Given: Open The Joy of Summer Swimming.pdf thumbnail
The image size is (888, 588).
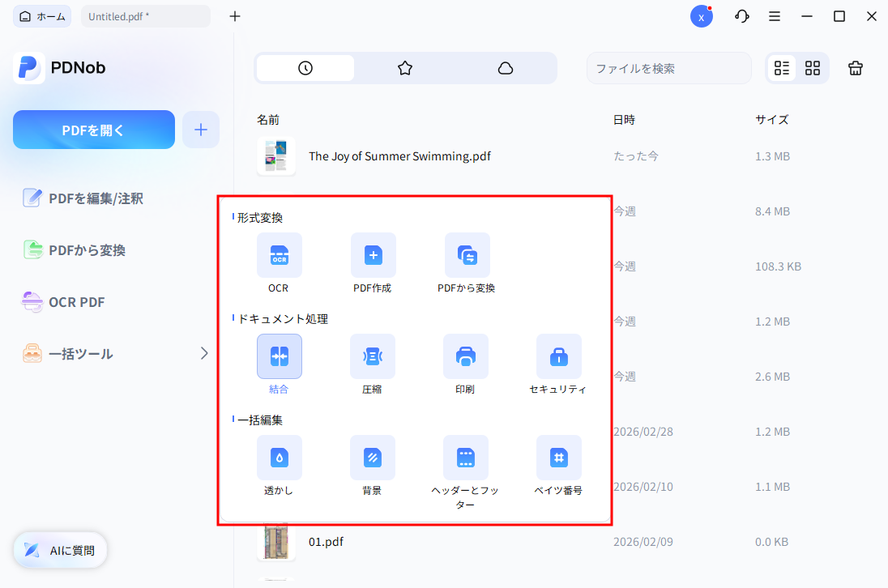Looking at the screenshot, I should pyautogui.click(x=275, y=156).
